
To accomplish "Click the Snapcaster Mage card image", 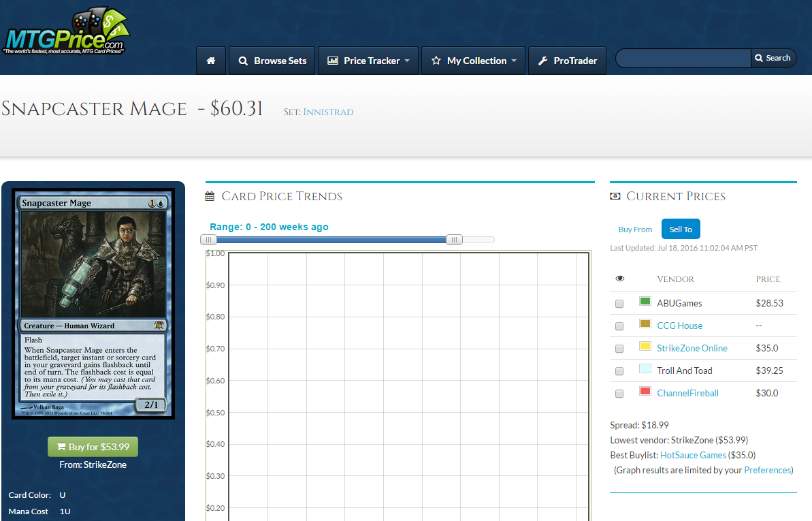I will coord(93,304).
